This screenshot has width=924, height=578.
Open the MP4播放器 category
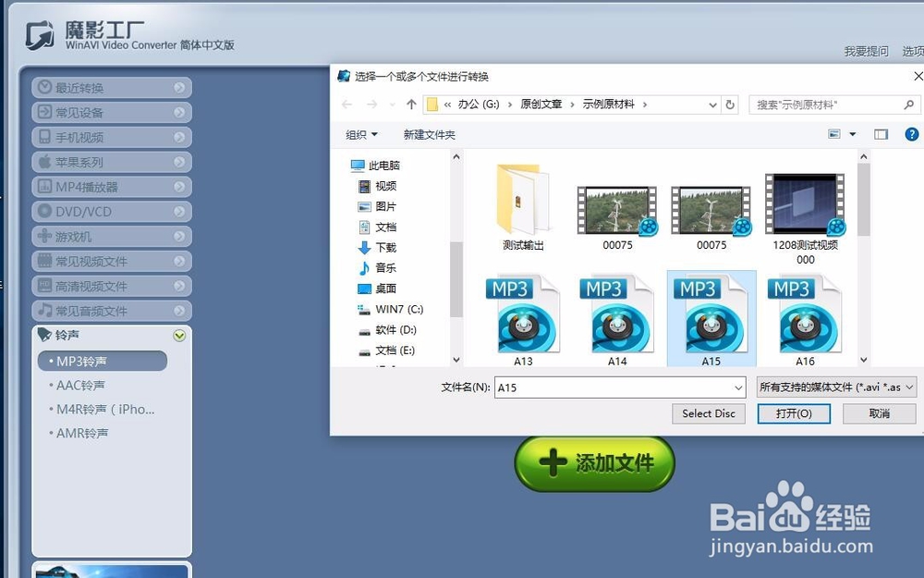point(112,187)
